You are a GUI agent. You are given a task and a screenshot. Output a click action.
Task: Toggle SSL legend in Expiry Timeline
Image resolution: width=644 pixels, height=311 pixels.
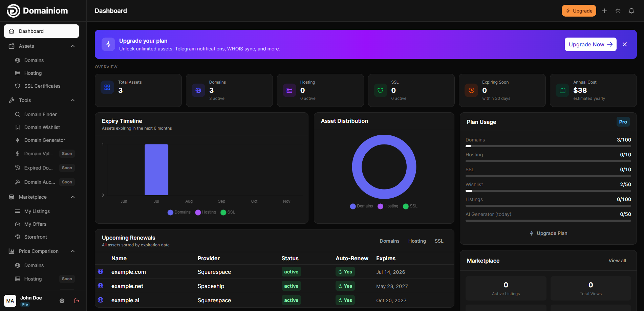coord(228,212)
